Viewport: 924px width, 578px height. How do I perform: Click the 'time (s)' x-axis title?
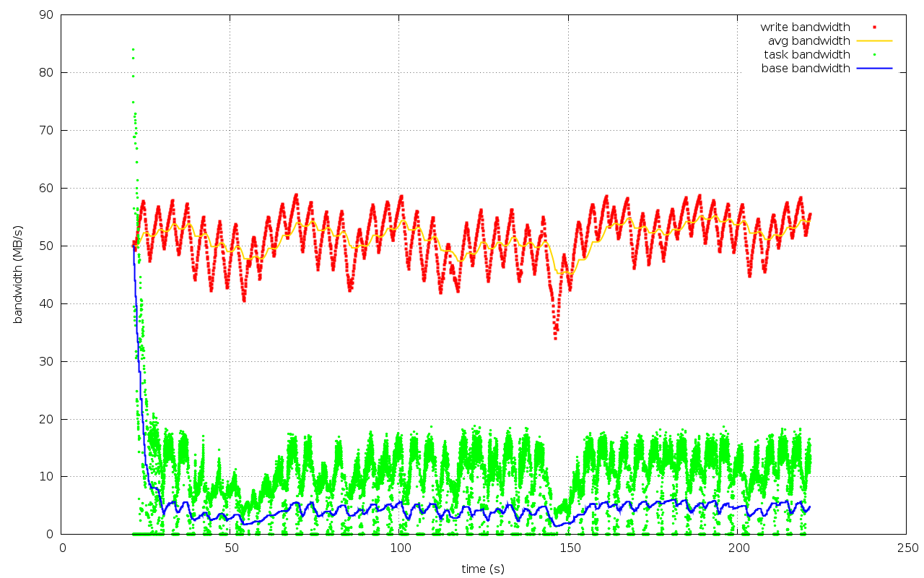coord(483,569)
